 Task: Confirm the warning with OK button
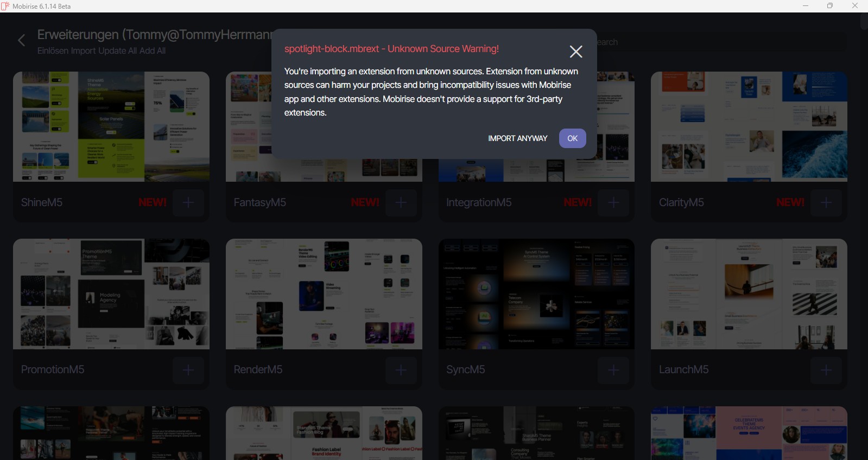(x=572, y=138)
